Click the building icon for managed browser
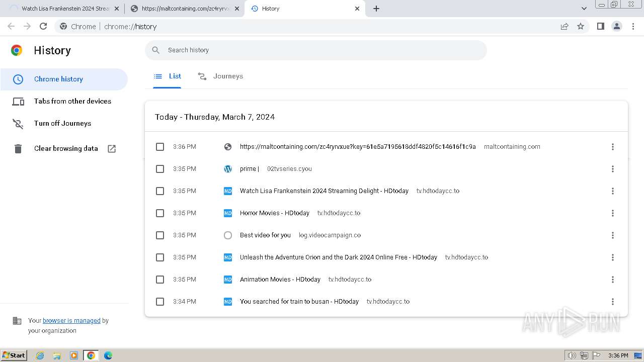This screenshot has width=644, height=362. pos(17,321)
